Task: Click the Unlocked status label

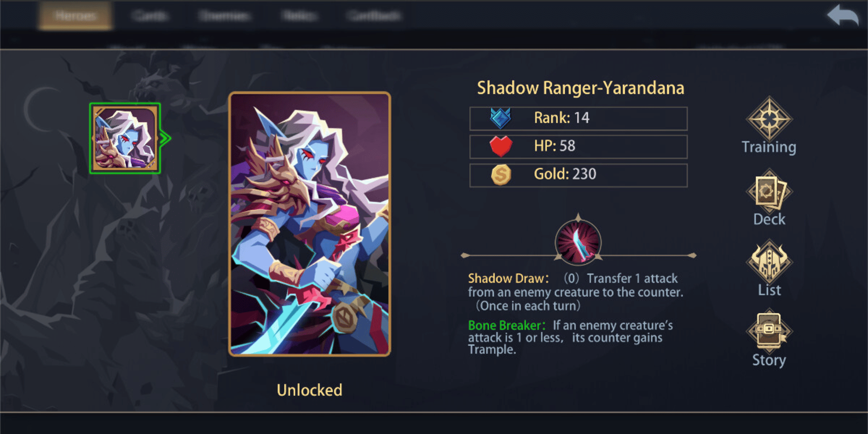Action: 310,390
